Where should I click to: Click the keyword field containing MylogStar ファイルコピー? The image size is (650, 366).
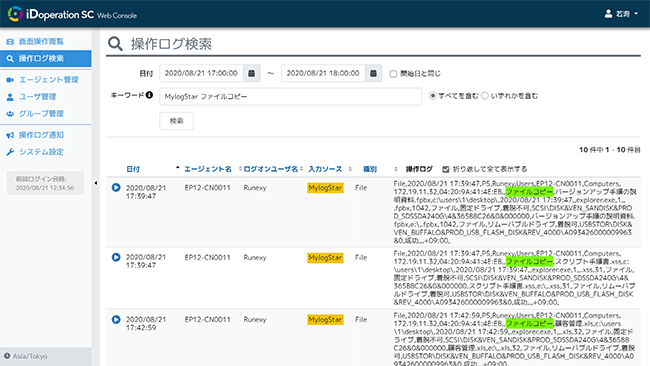(x=291, y=97)
